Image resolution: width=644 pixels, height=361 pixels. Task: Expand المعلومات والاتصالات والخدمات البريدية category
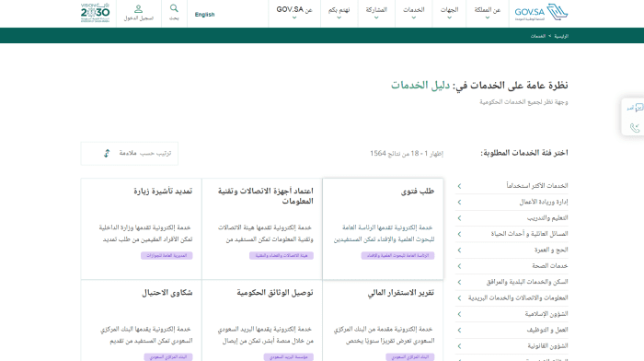512,298
